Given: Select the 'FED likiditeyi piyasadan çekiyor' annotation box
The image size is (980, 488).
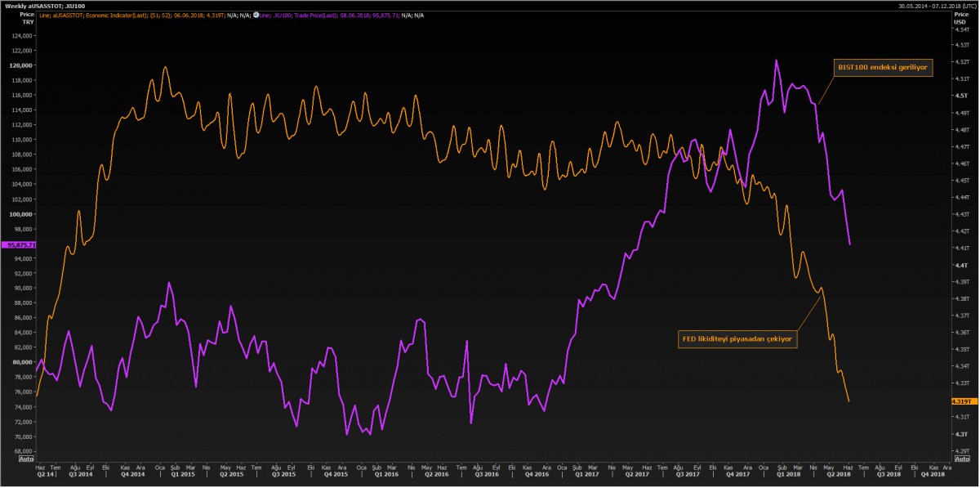Looking at the screenshot, I should (x=737, y=338).
